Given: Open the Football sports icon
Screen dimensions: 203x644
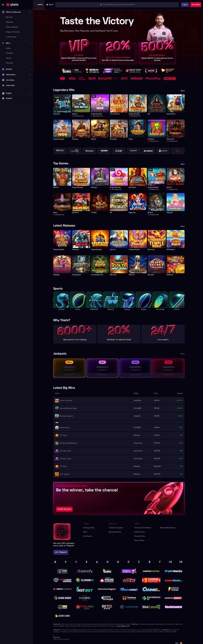Looking at the screenshot, I should pos(61,299).
